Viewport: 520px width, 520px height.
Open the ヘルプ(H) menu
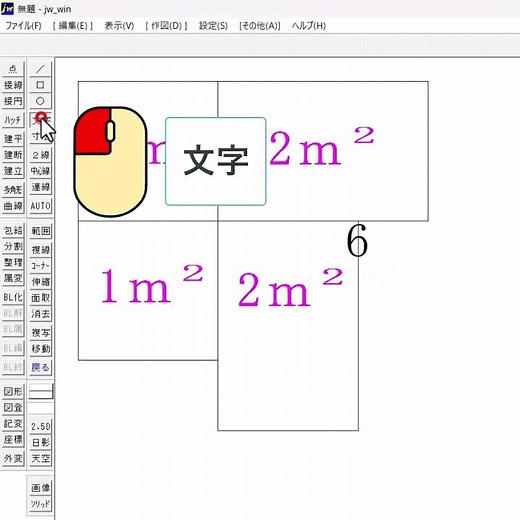pyautogui.click(x=309, y=26)
